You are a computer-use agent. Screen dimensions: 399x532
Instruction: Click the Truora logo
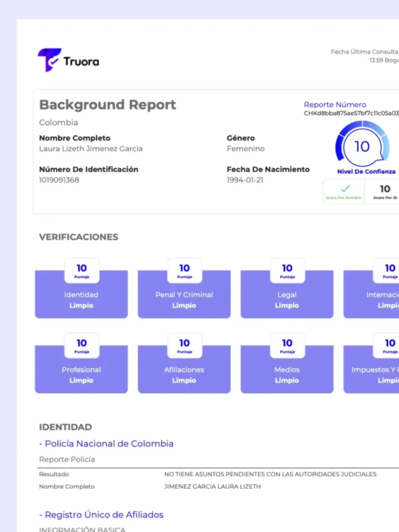(68, 60)
